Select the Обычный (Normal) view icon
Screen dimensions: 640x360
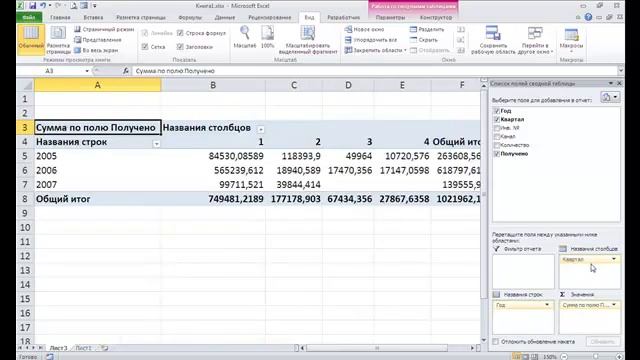tap(31, 39)
